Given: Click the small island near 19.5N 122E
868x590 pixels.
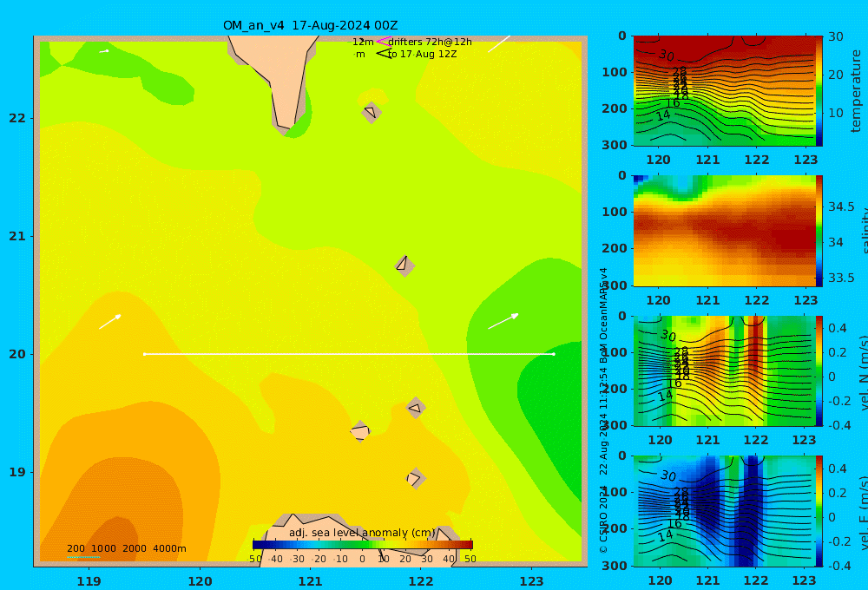Looking at the screenshot, I should point(416,409).
